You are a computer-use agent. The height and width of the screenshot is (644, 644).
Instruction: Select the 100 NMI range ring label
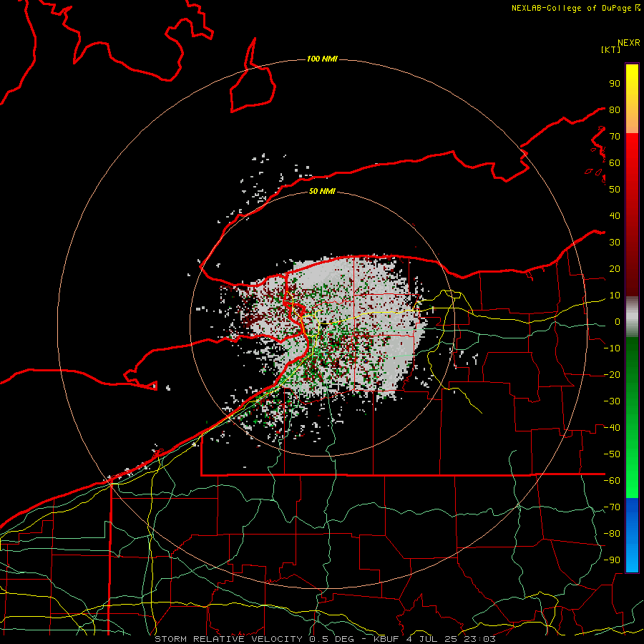(x=322, y=59)
